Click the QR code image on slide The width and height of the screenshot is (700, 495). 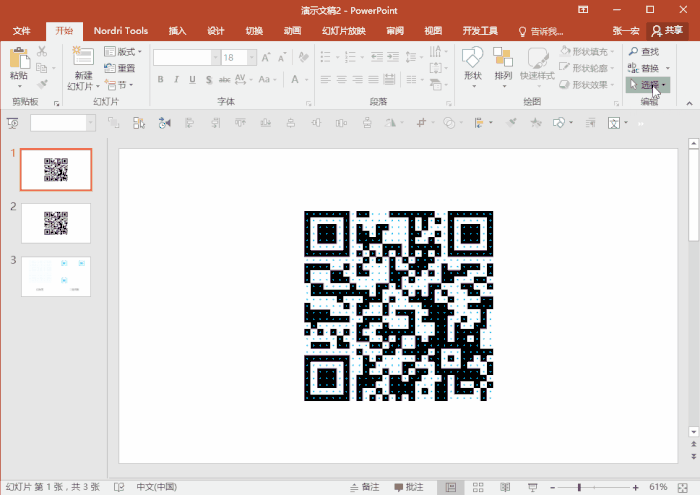399,306
